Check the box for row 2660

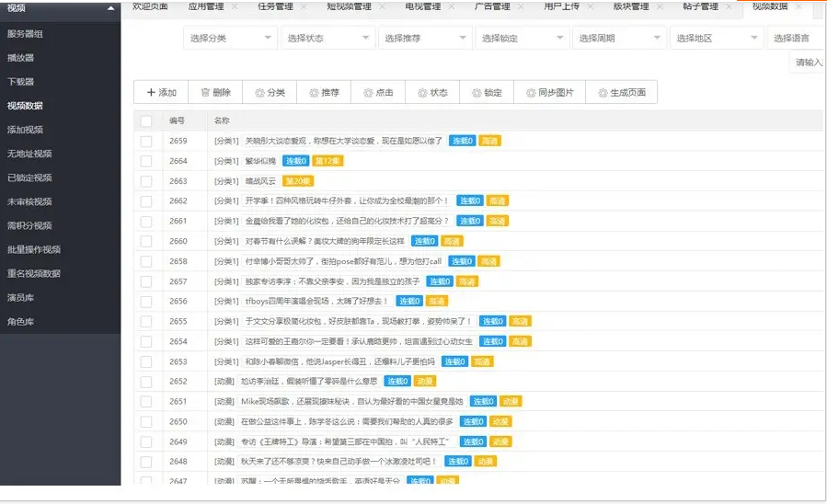click(x=146, y=241)
